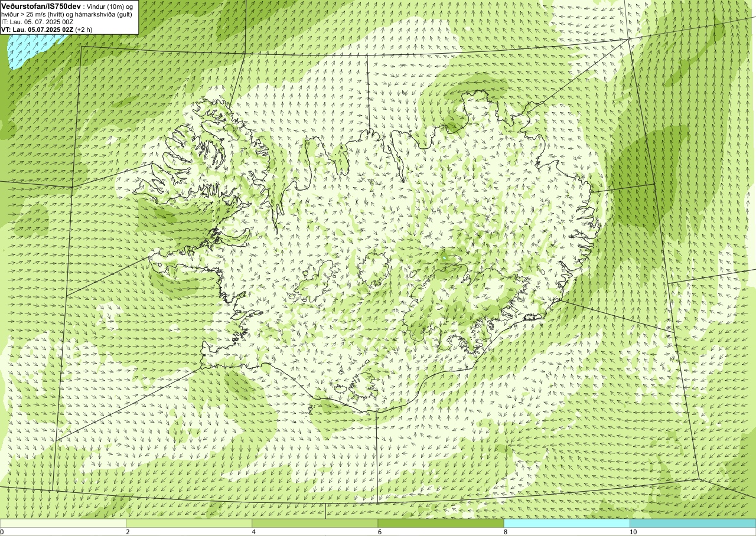
Task: Click the scale label "6"
Action: point(380,532)
